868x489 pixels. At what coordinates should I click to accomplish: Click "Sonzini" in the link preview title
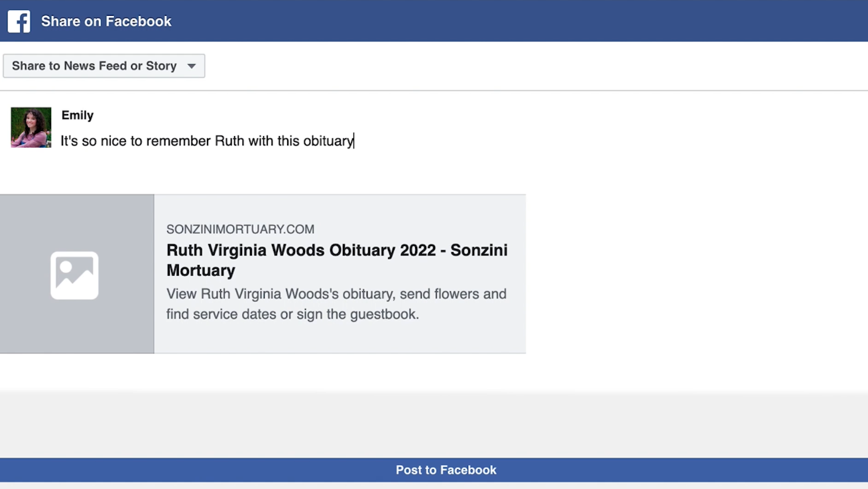[479, 250]
